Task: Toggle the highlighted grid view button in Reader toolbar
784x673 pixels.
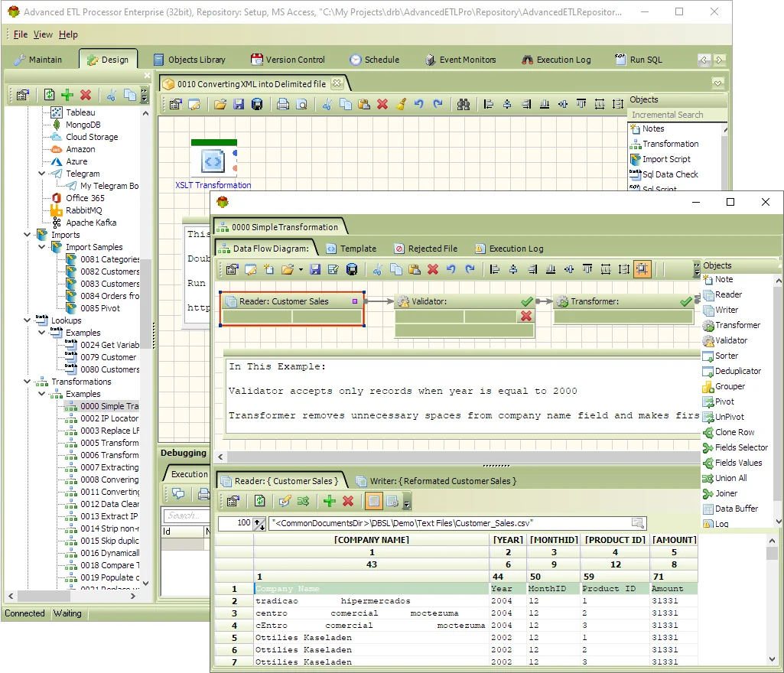Action: click(373, 501)
